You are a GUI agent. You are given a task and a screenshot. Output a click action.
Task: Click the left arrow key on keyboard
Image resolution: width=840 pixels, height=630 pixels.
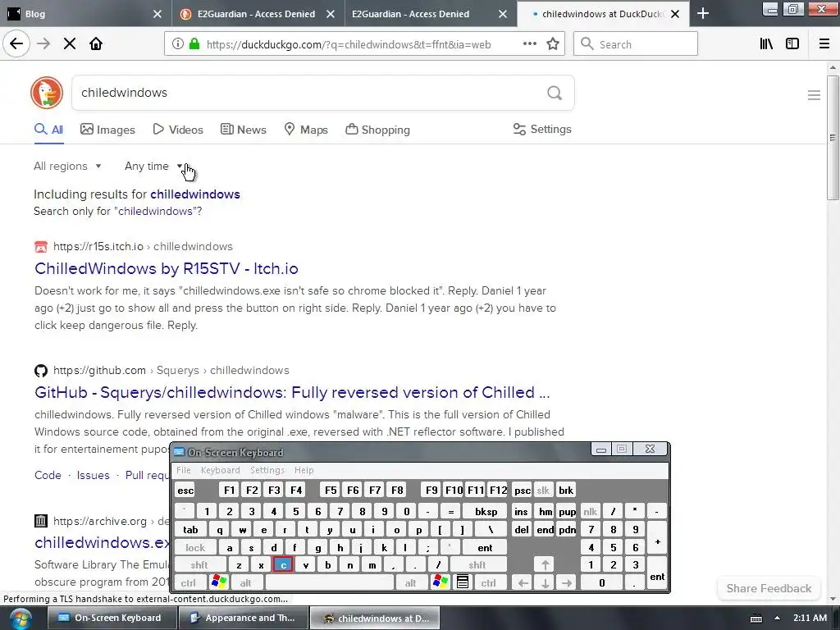(523, 583)
